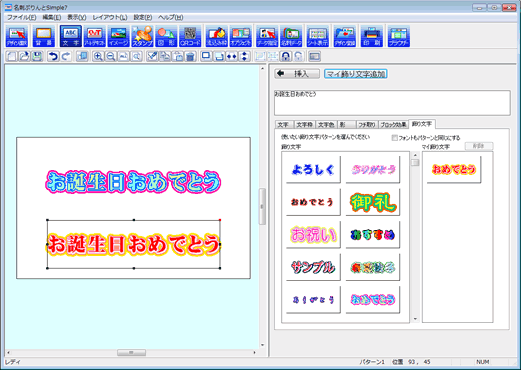Click the text input field containing お誕生日おめでとう

[392, 103]
